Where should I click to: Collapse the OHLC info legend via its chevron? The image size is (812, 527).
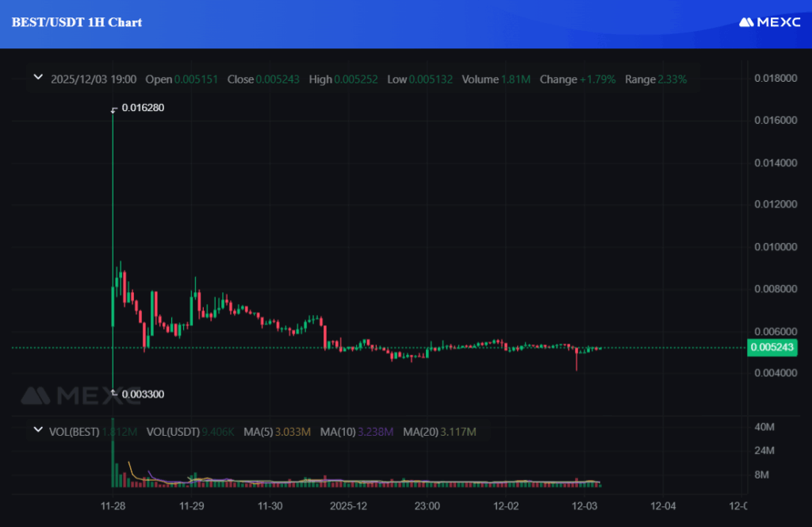(x=38, y=77)
